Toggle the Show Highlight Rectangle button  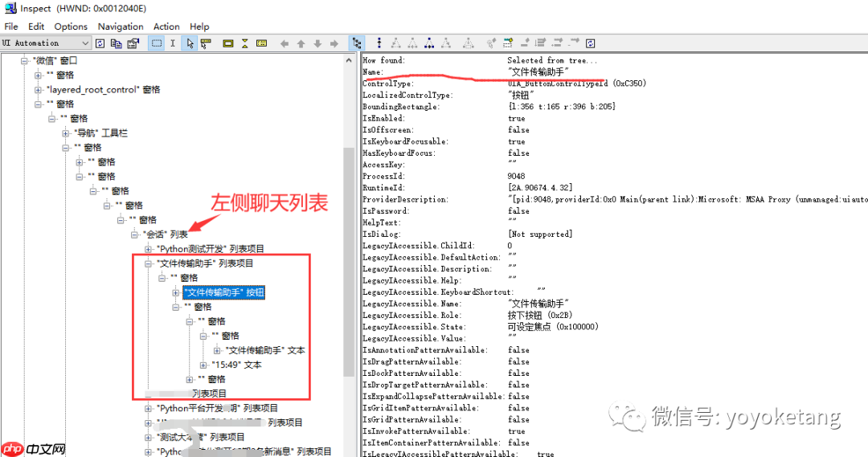(x=157, y=43)
